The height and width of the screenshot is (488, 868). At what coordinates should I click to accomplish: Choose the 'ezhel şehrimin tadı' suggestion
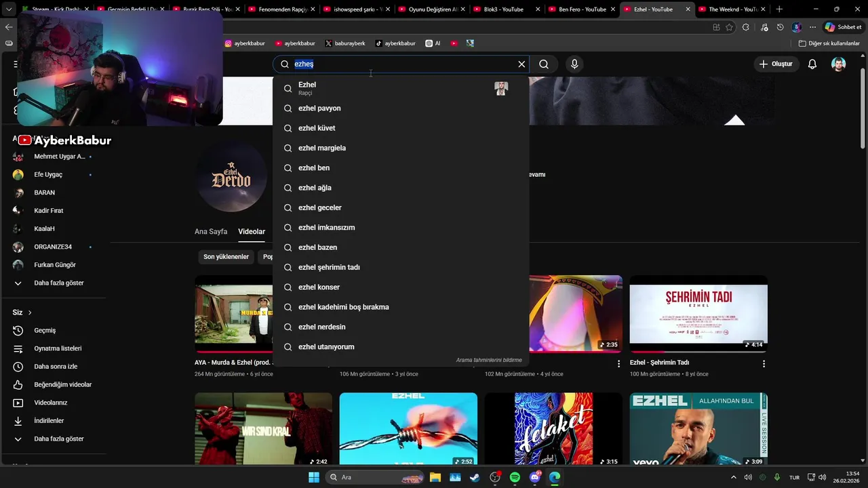400,267
